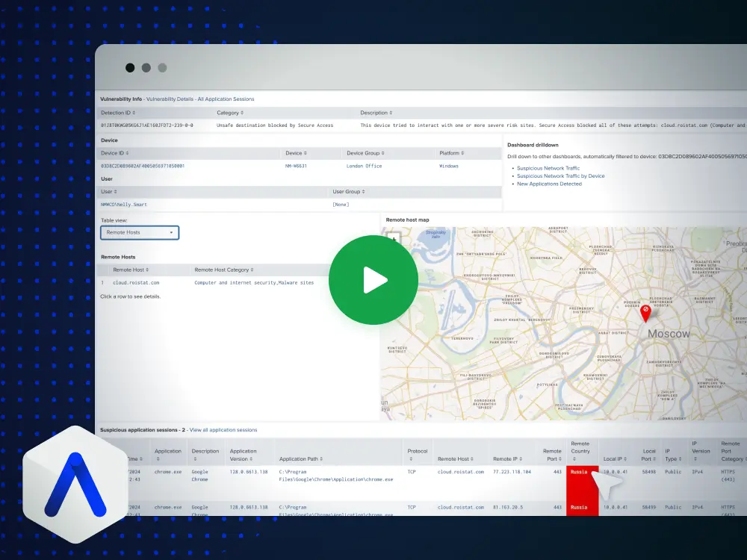Click the blue hexagon A logo

[x=75, y=485]
